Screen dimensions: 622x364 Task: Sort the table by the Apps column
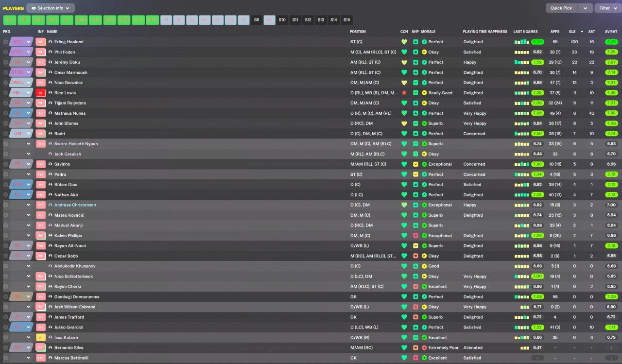click(555, 32)
